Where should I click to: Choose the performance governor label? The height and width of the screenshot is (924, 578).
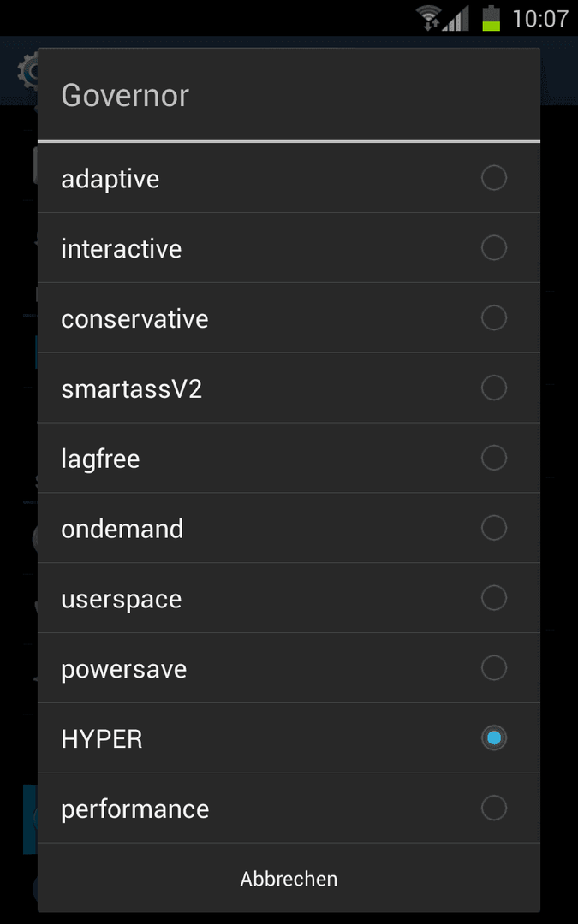pyautogui.click(x=135, y=809)
